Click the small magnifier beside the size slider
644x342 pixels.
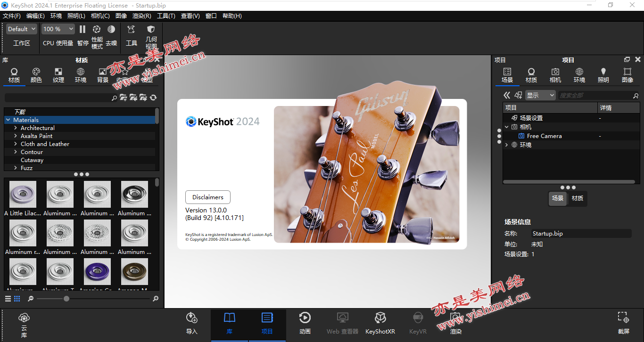click(31, 299)
